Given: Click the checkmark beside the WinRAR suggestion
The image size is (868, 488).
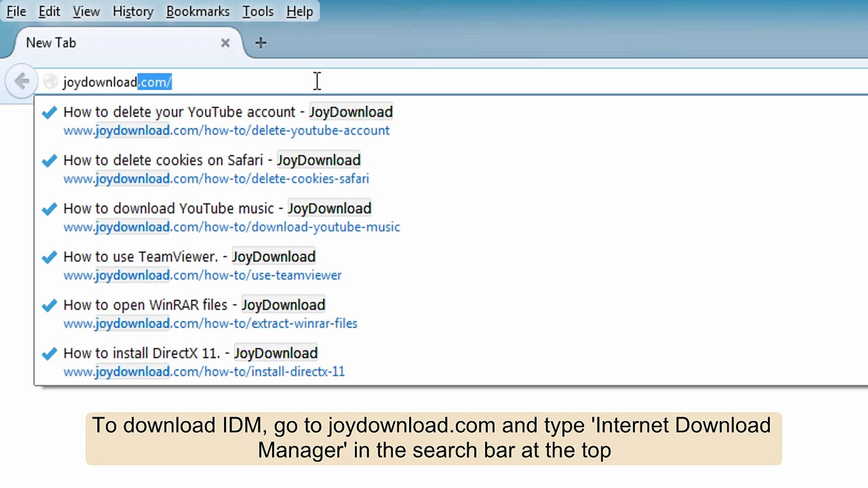Looking at the screenshot, I should [x=49, y=305].
